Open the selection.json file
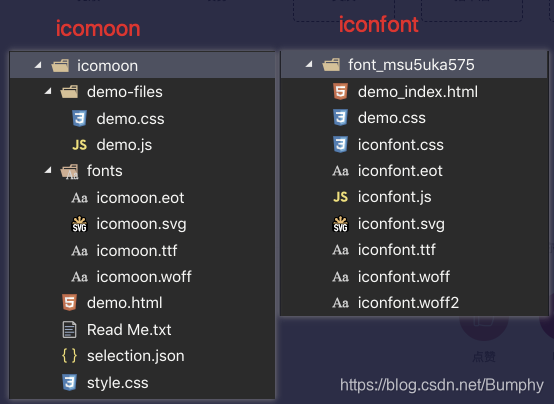Viewport: 554px width, 404px height. (x=136, y=356)
